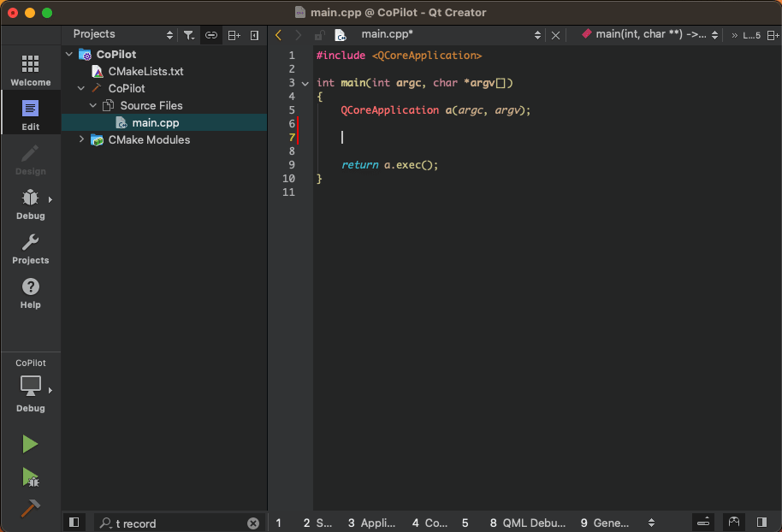Select the Run button in the sidebar
The width and height of the screenshot is (782, 532).
click(30, 443)
